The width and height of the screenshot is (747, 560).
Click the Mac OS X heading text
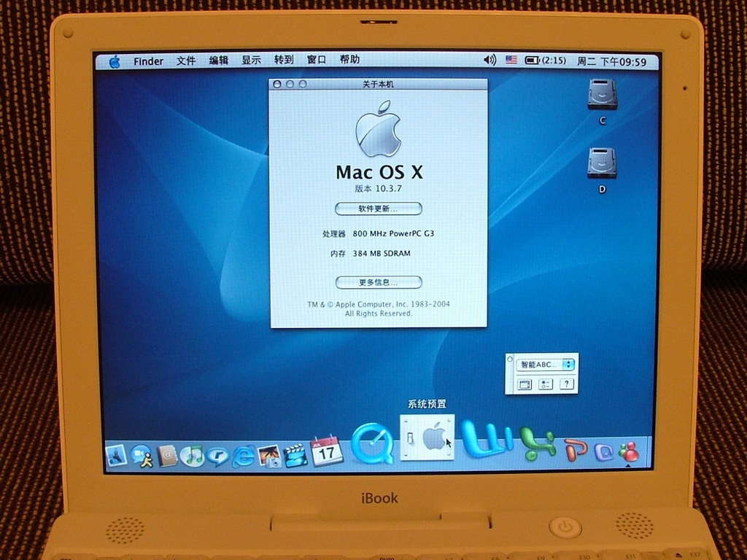tap(379, 172)
